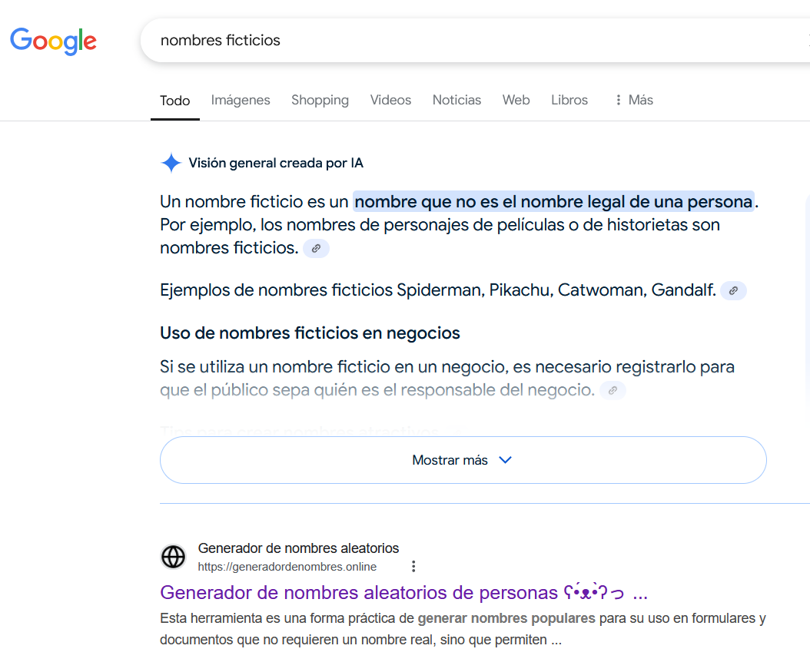Go to the Noticias tab
This screenshot has width=810, height=672.
click(x=456, y=100)
